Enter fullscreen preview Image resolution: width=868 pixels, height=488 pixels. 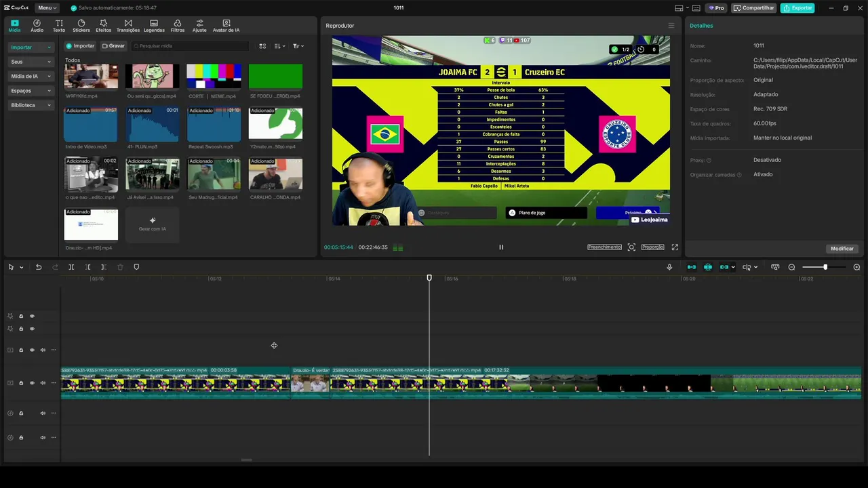click(x=675, y=247)
